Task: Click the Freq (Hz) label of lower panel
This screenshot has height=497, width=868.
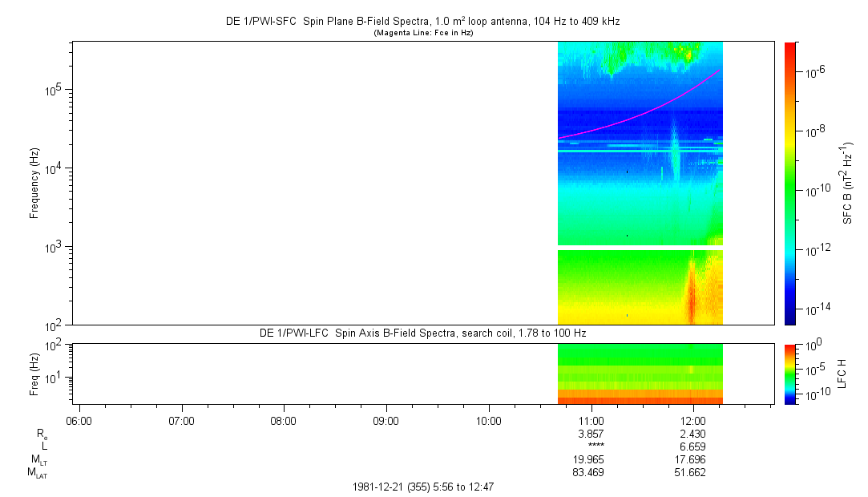Action: click(x=34, y=374)
